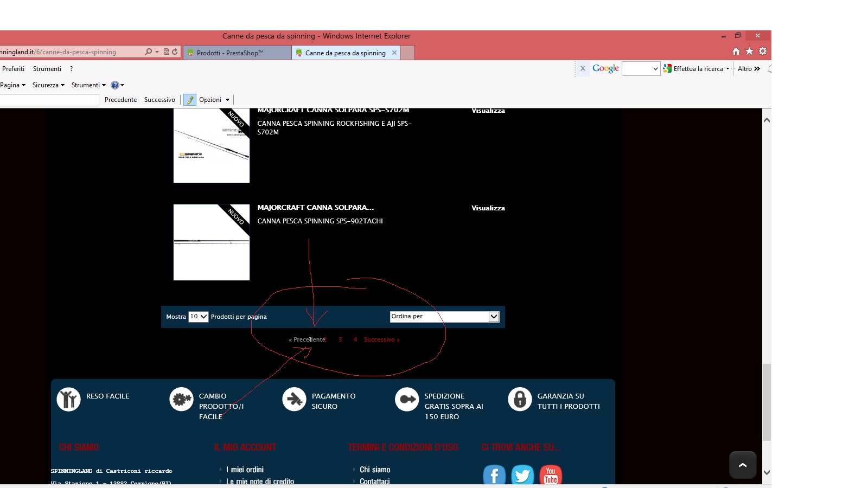Click the address bar search magnifier
This screenshot has width=868, height=488.
[148, 52]
